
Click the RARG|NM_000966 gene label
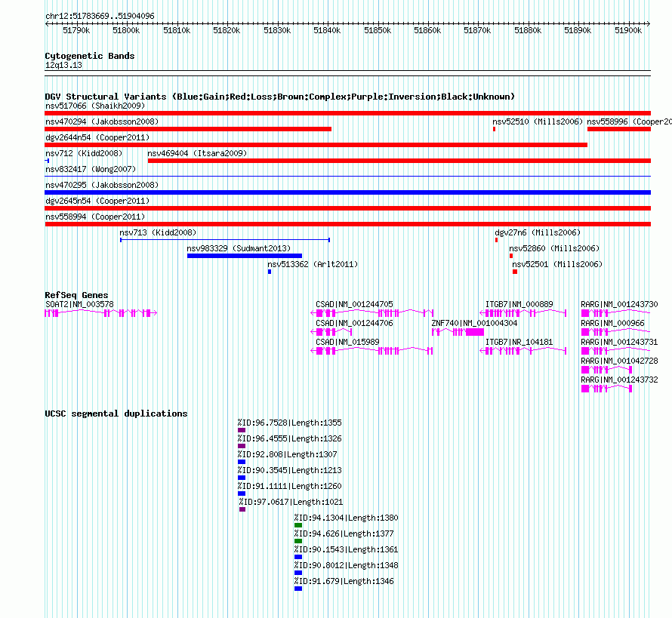click(x=612, y=323)
